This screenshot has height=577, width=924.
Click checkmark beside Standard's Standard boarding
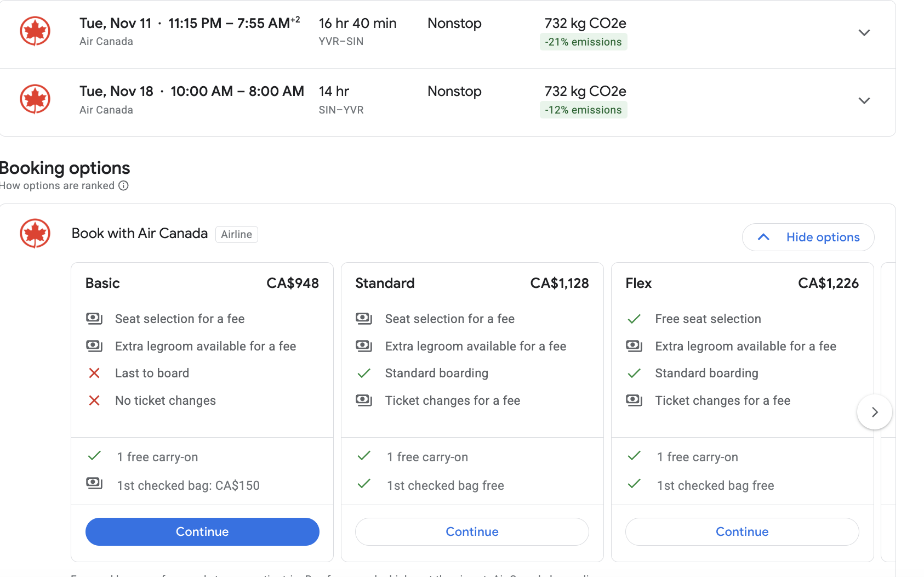[x=364, y=374]
